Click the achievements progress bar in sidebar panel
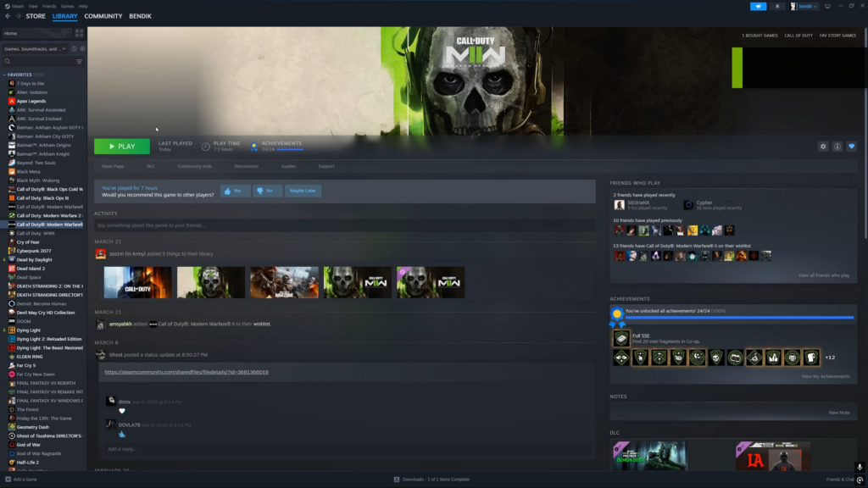 (739, 318)
